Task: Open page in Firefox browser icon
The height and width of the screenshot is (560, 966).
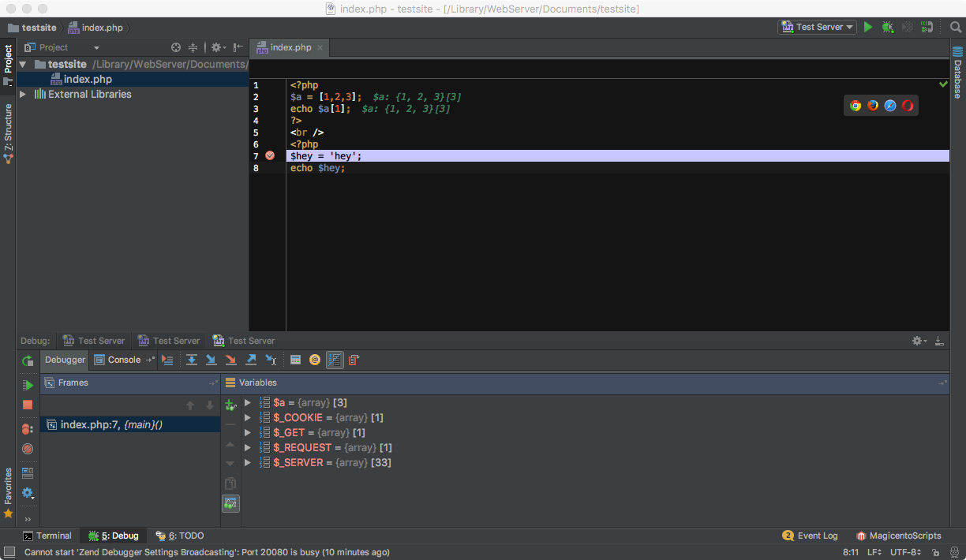Action: pyautogui.click(x=873, y=106)
